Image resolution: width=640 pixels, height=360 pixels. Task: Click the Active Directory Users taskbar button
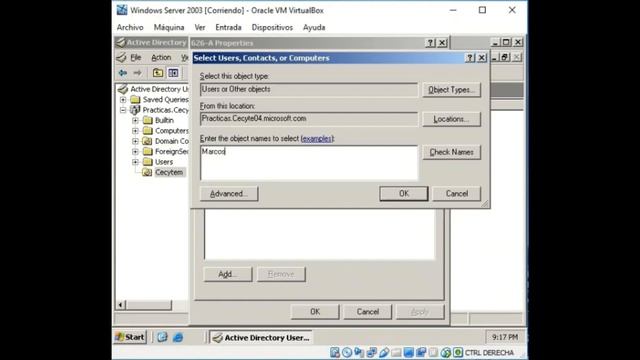261,338
